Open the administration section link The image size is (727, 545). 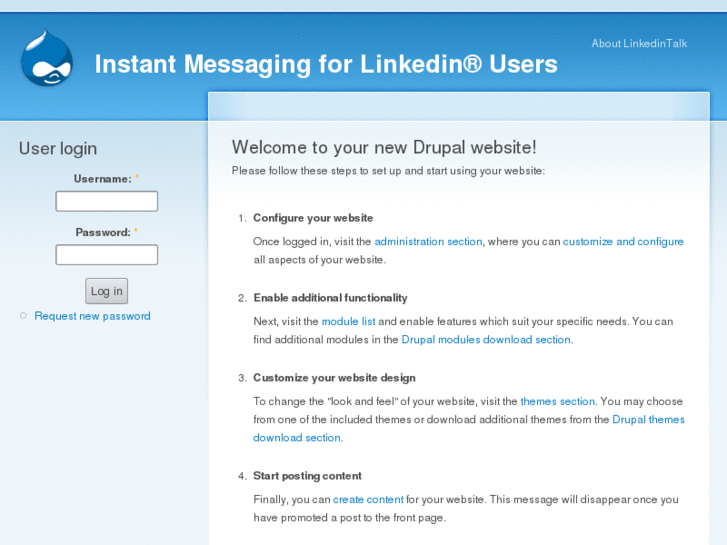click(428, 242)
